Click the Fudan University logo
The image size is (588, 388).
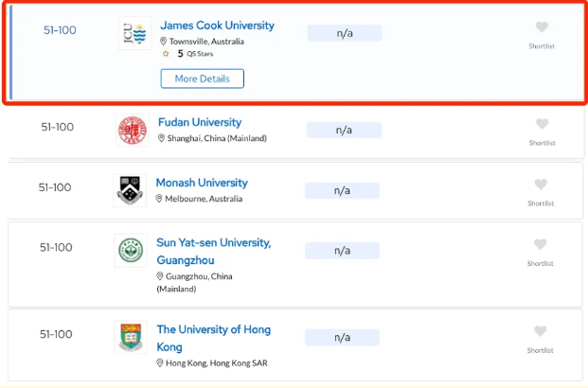click(x=132, y=130)
